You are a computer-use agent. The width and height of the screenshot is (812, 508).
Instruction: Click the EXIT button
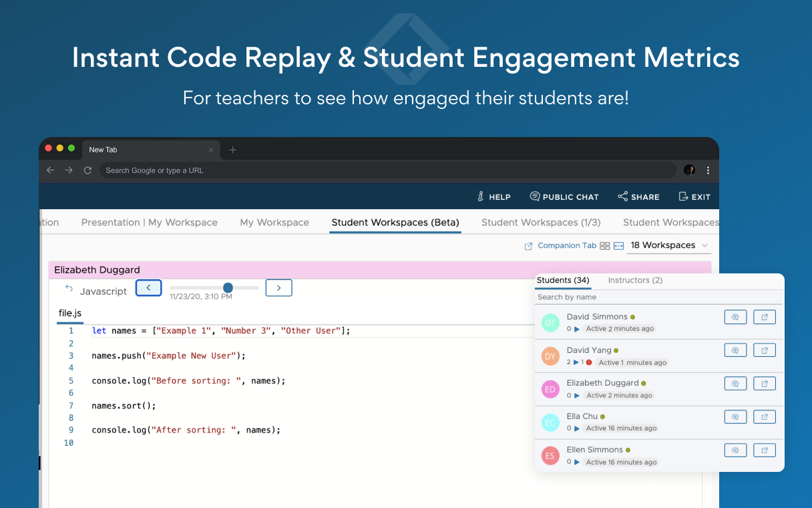[694, 197]
